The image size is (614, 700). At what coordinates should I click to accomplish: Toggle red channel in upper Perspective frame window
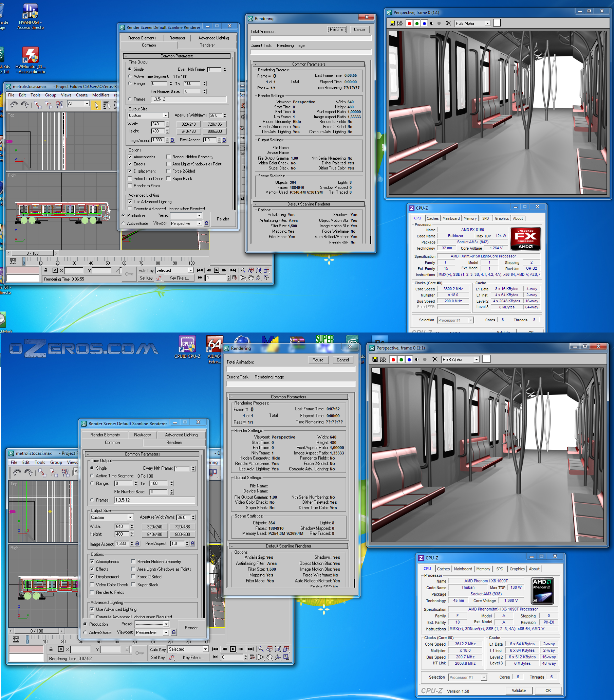point(409,23)
